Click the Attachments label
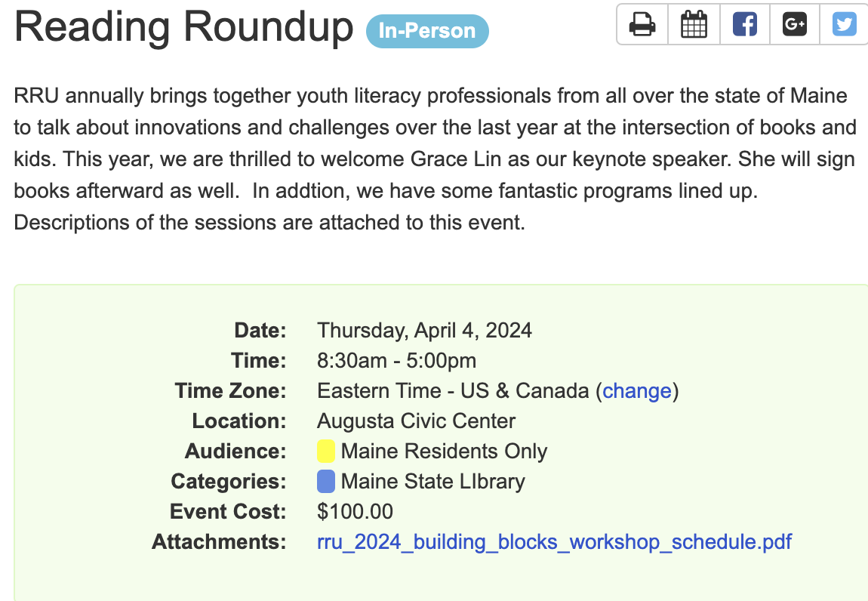The width and height of the screenshot is (868, 601). tap(219, 542)
